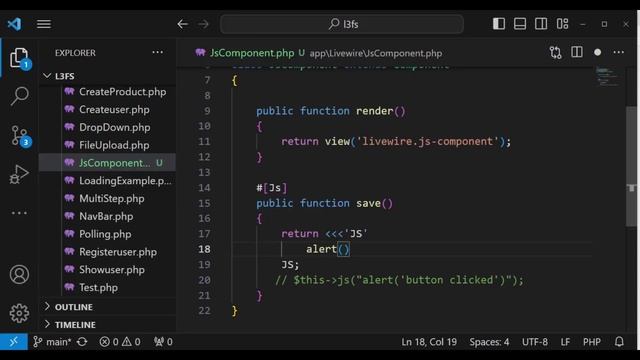
Task: Go forward with the right arrow
Action: click(203, 24)
